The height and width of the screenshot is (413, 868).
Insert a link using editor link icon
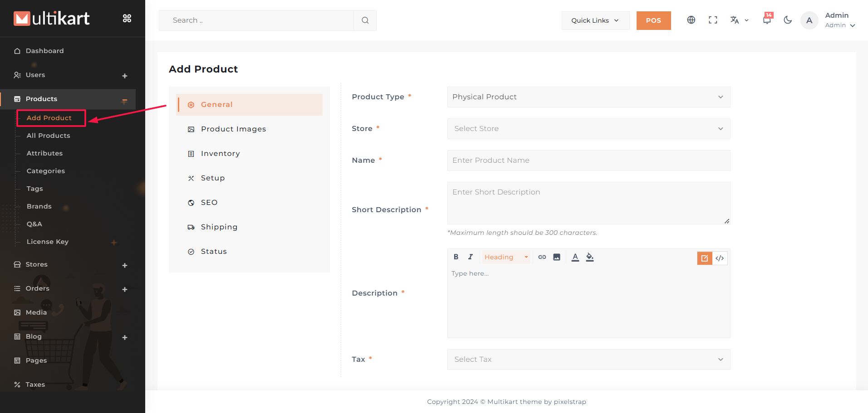(x=542, y=257)
